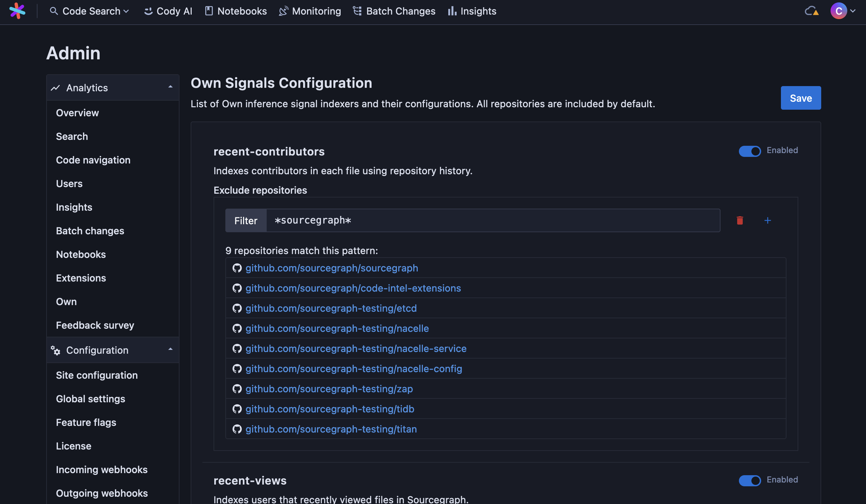
Task: Open Search analytics in sidebar
Action: pos(72,136)
